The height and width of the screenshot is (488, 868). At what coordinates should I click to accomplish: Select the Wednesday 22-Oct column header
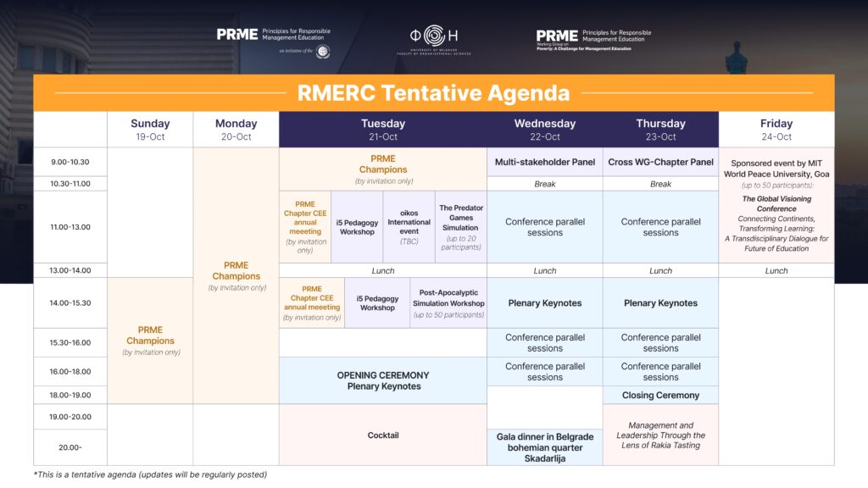tap(544, 130)
